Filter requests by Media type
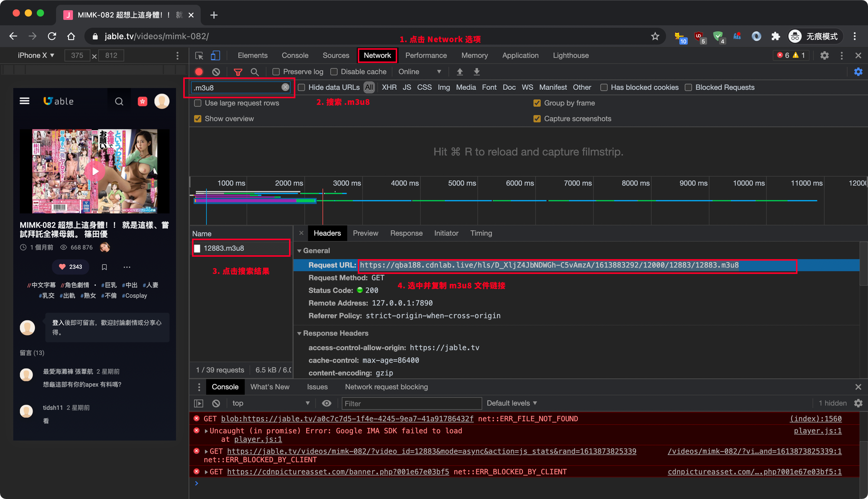The image size is (868, 499). 466,87
